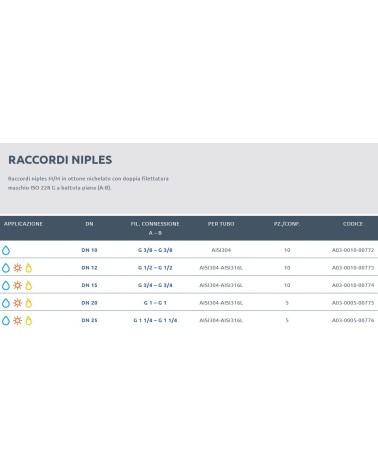Click the PER TUBO column header

pyautogui.click(x=221, y=224)
